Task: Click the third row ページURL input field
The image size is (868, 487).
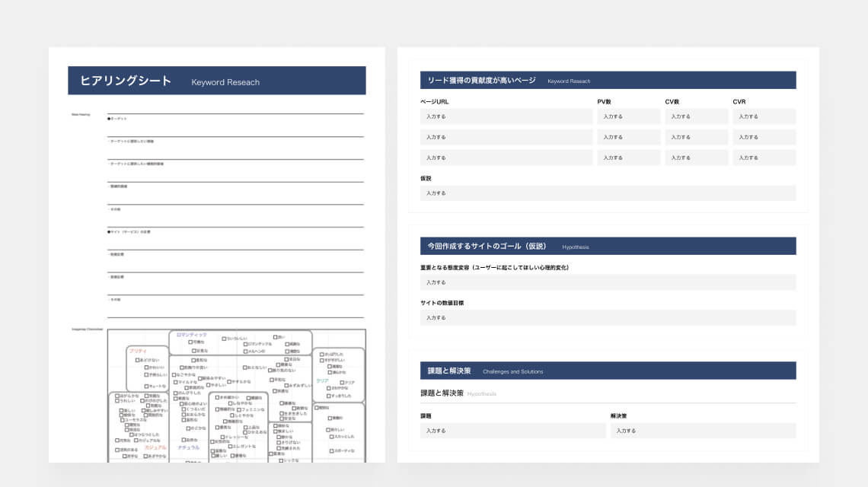Action: click(x=506, y=158)
